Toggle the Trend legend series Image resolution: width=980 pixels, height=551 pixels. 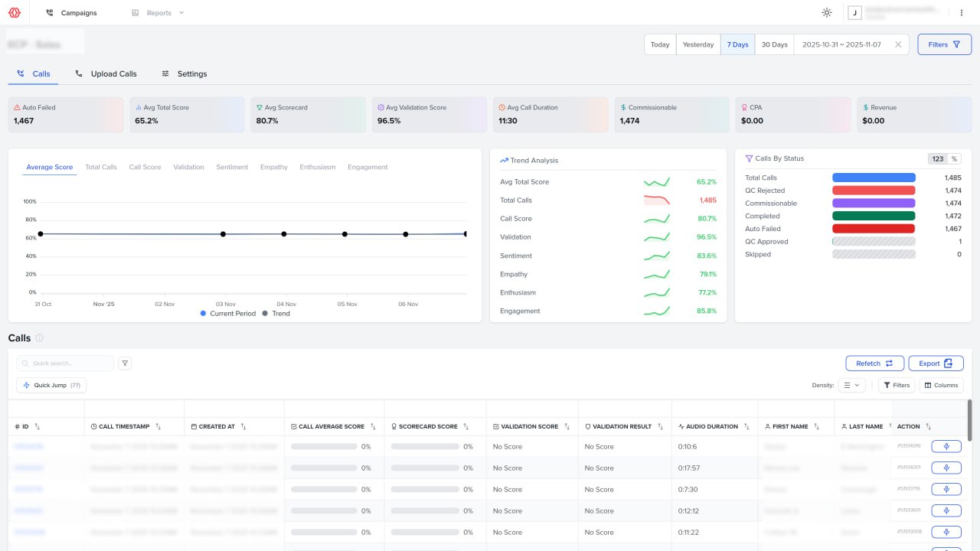pyautogui.click(x=276, y=313)
